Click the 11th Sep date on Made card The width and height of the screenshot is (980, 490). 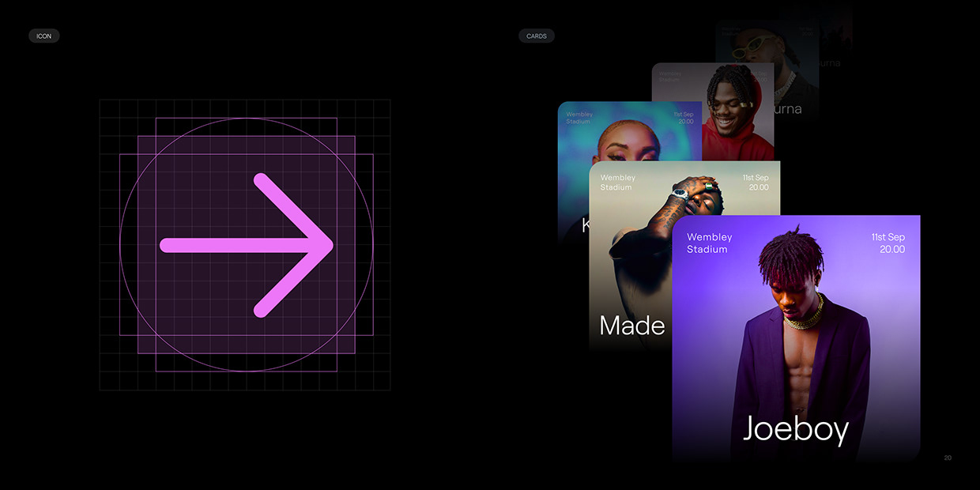click(x=755, y=183)
